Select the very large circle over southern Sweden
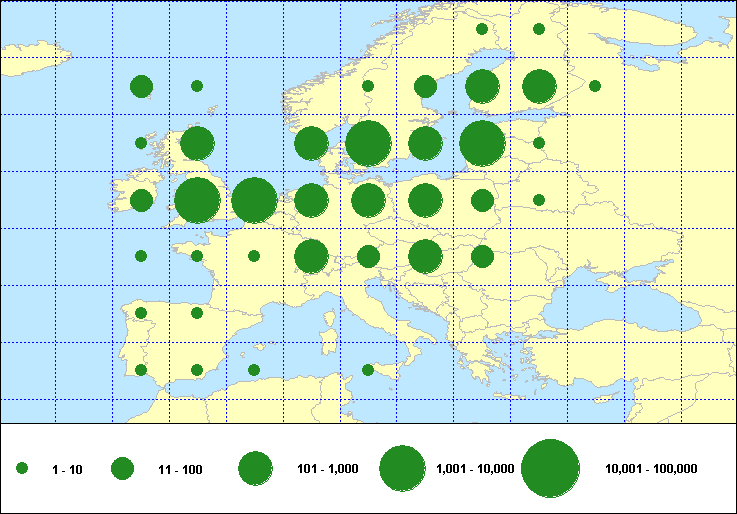 tap(367, 143)
